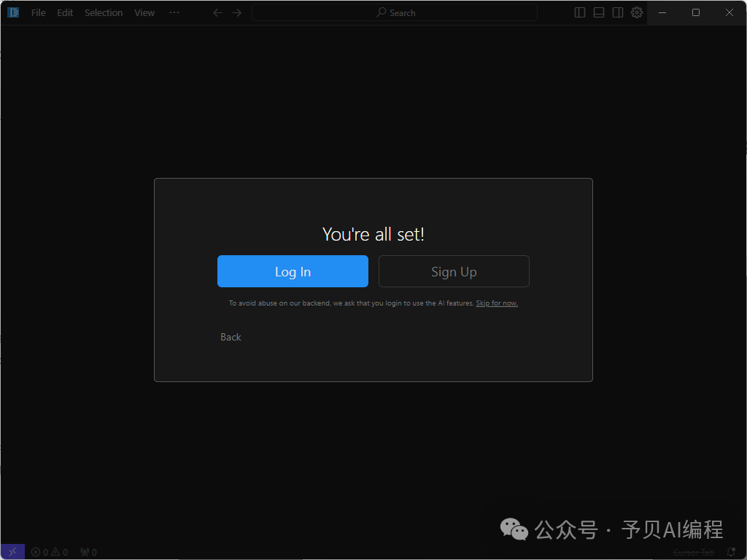Expand the overflow menu with three dots
Screen dimensions: 747x560
click(x=174, y=12)
